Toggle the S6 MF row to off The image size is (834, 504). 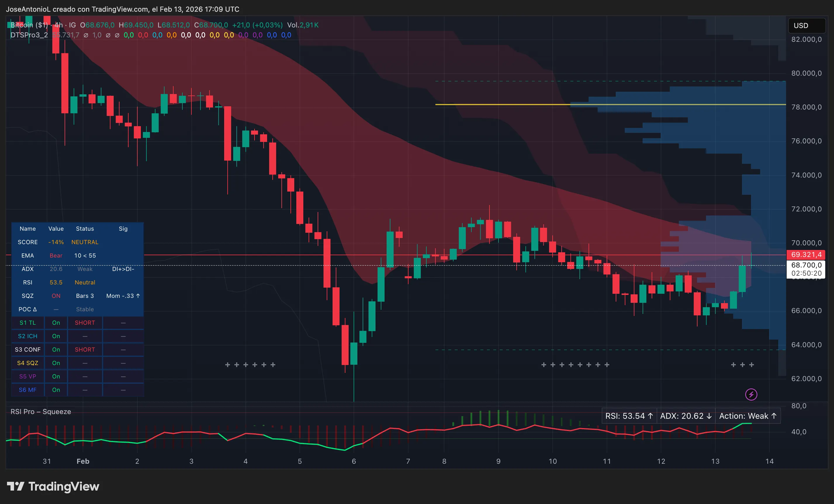56,390
